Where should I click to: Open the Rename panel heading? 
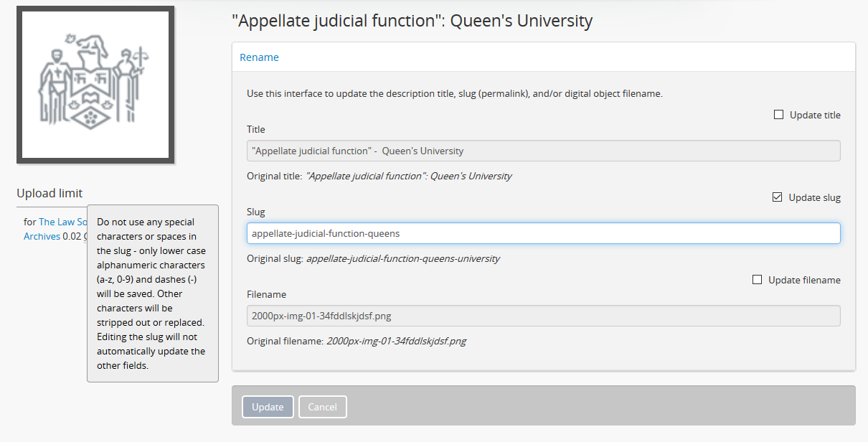click(x=259, y=57)
